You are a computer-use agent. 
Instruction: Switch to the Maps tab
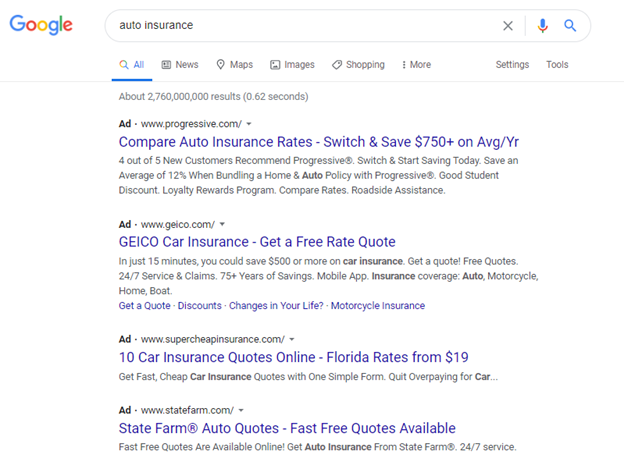pos(234,65)
